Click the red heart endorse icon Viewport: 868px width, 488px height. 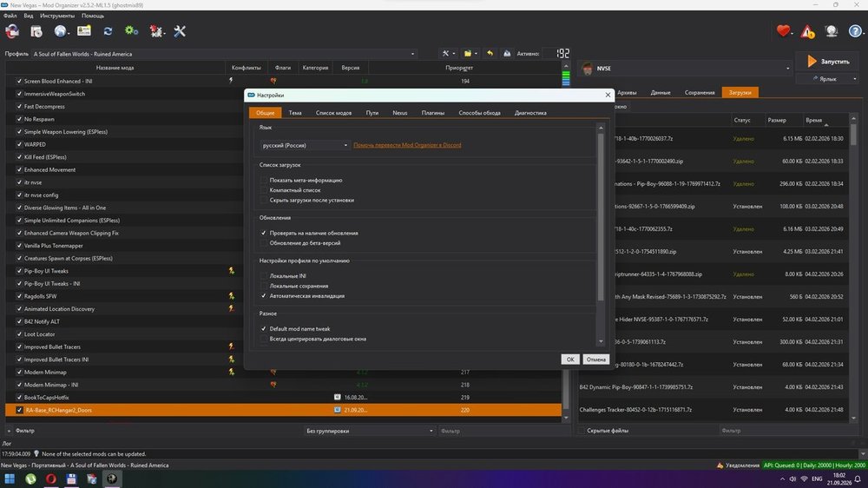point(783,31)
